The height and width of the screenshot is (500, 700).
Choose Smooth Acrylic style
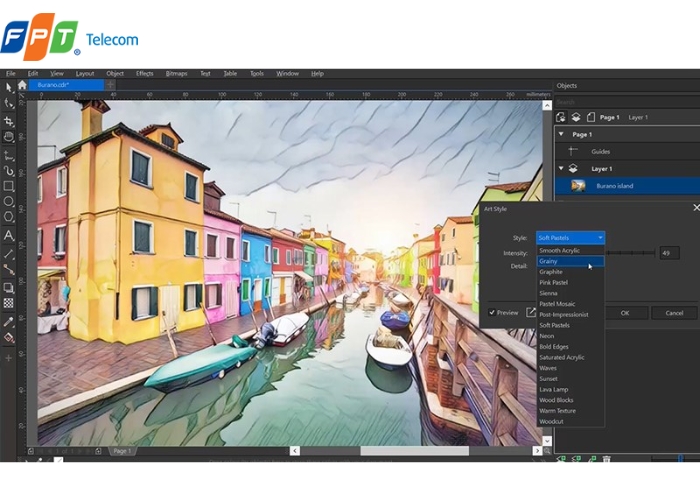tap(571, 250)
